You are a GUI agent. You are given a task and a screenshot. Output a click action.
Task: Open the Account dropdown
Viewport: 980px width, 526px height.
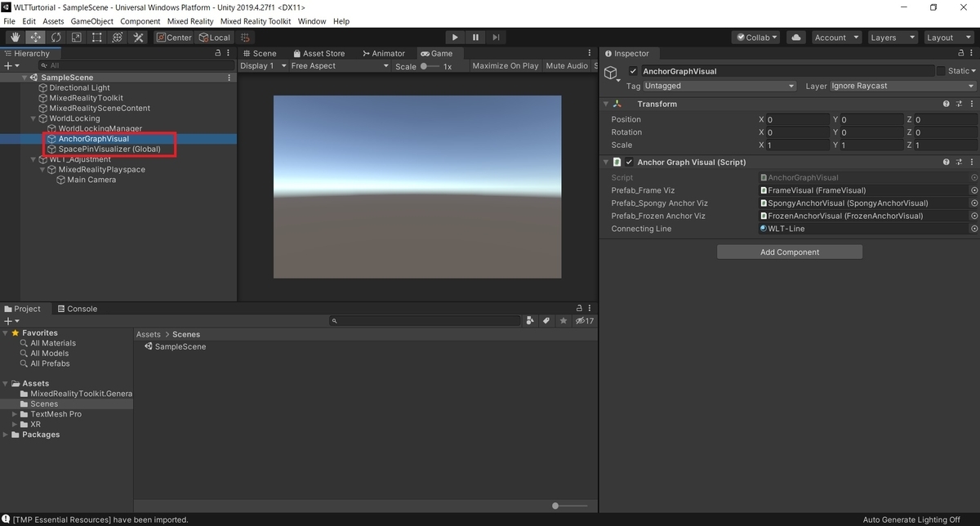[x=837, y=38]
